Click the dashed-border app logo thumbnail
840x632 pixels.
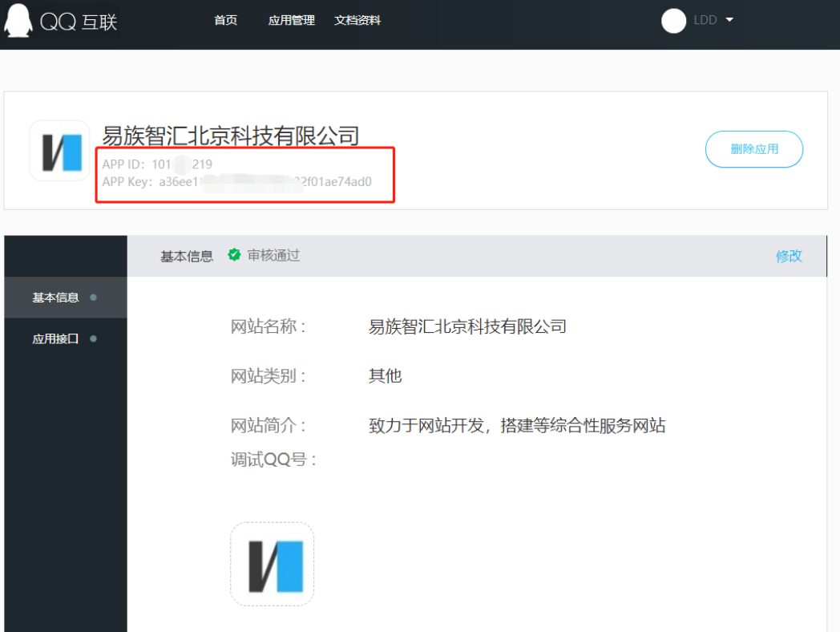pos(273,564)
